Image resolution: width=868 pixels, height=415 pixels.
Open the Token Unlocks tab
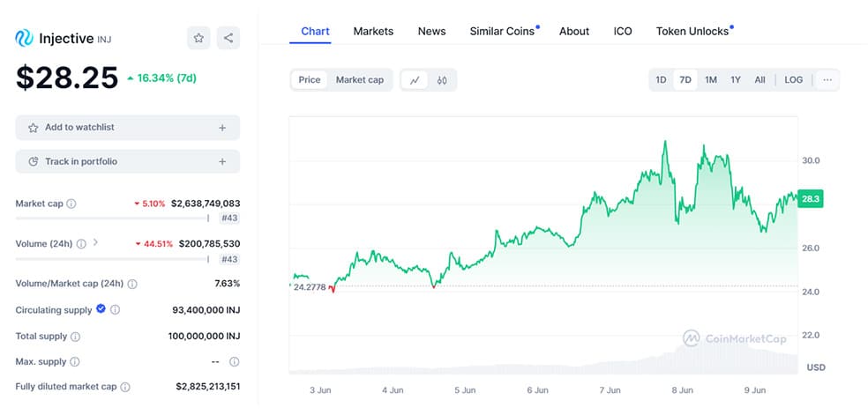pyautogui.click(x=694, y=32)
